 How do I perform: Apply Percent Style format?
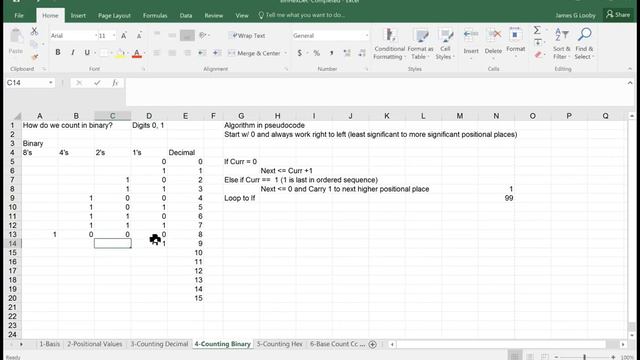click(x=316, y=53)
